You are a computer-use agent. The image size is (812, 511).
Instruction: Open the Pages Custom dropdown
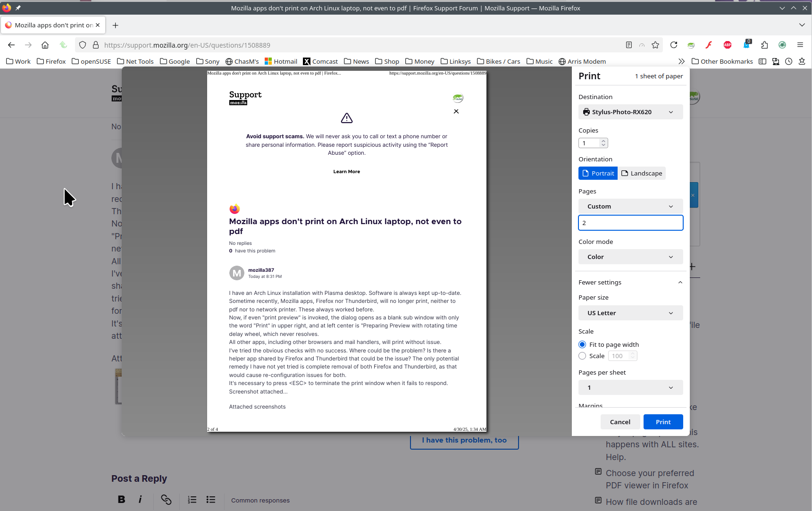(630, 206)
